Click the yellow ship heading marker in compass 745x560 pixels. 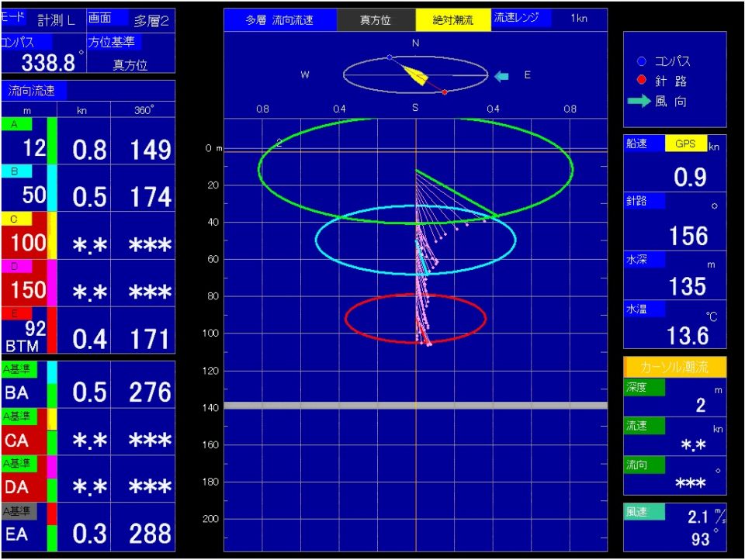coord(415,74)
